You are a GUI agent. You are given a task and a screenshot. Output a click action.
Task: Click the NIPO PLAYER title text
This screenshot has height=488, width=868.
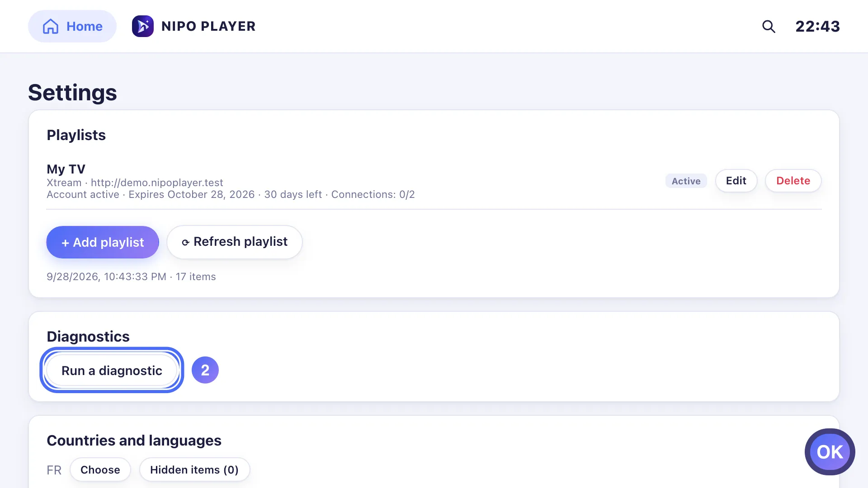(208, 26)
